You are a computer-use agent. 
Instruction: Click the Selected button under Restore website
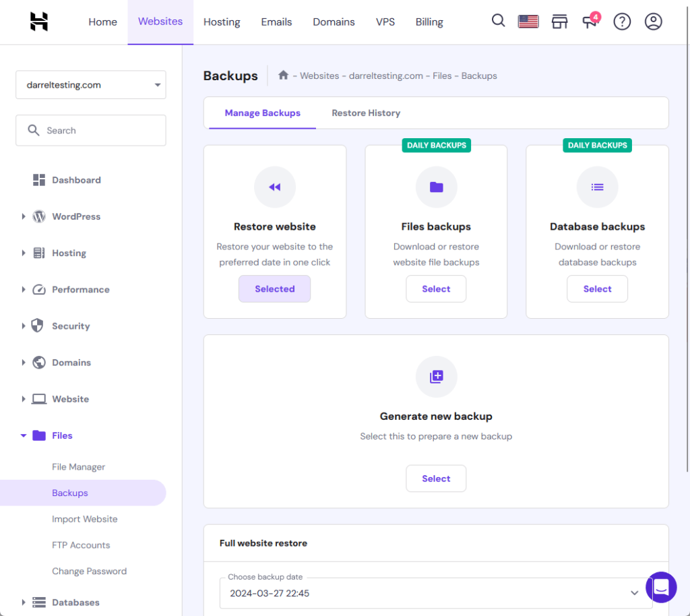pyautogui.click(x=275, y=289)
